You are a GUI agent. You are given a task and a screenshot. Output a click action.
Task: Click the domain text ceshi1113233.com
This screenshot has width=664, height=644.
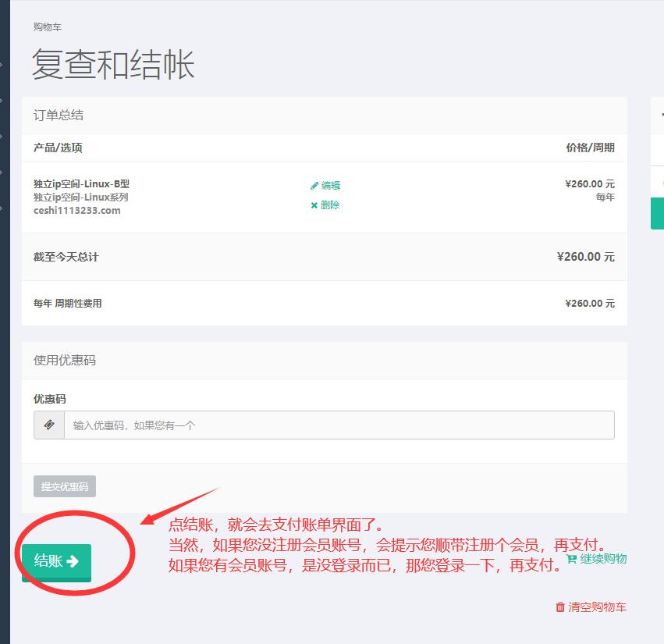(x=77, y=211)
